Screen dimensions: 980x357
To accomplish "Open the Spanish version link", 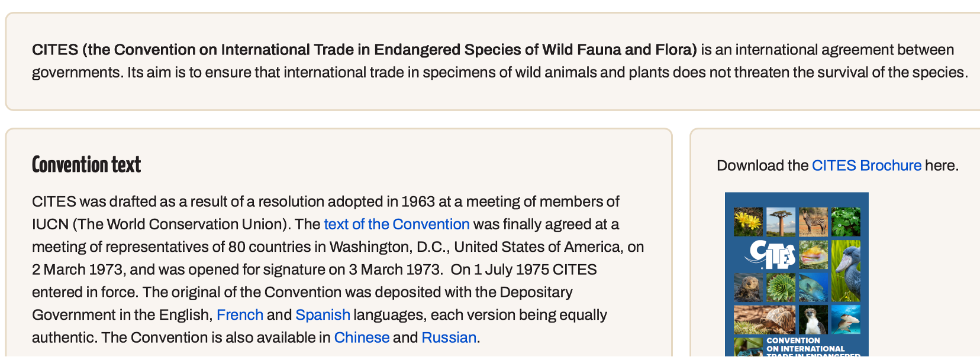I will 323,315.
